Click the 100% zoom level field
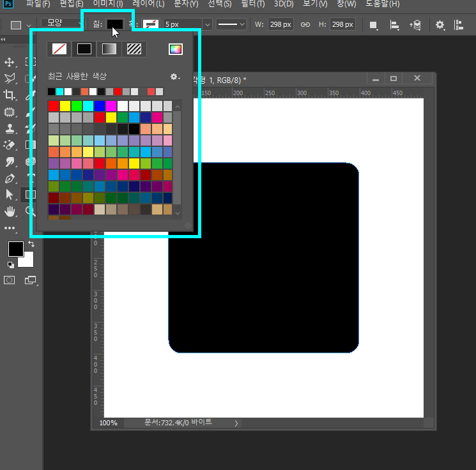This screenshot has height=470, width=476. (109, 423)
